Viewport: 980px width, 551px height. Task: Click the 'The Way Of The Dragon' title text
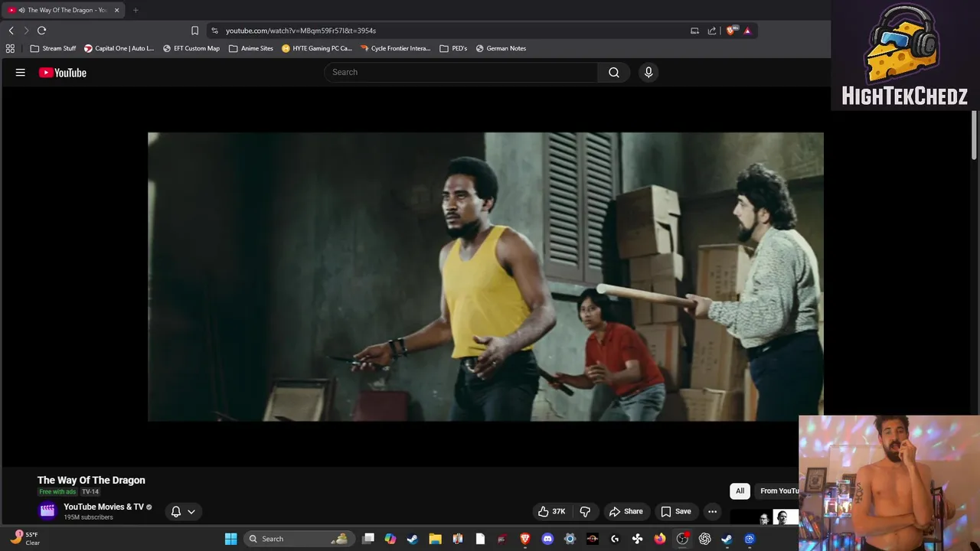click(91, 480)
